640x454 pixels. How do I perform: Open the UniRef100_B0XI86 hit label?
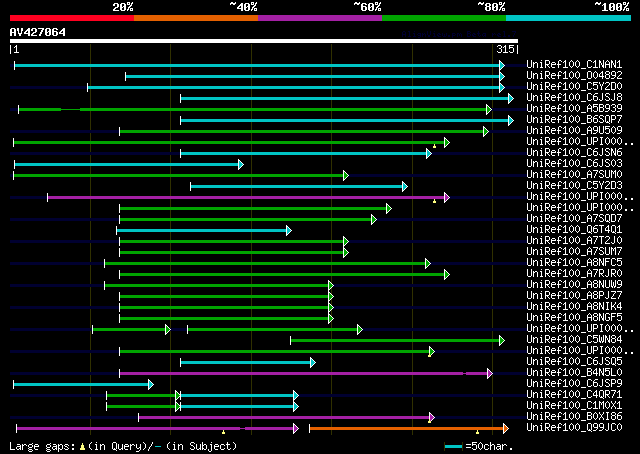click(x=574, y=417)
